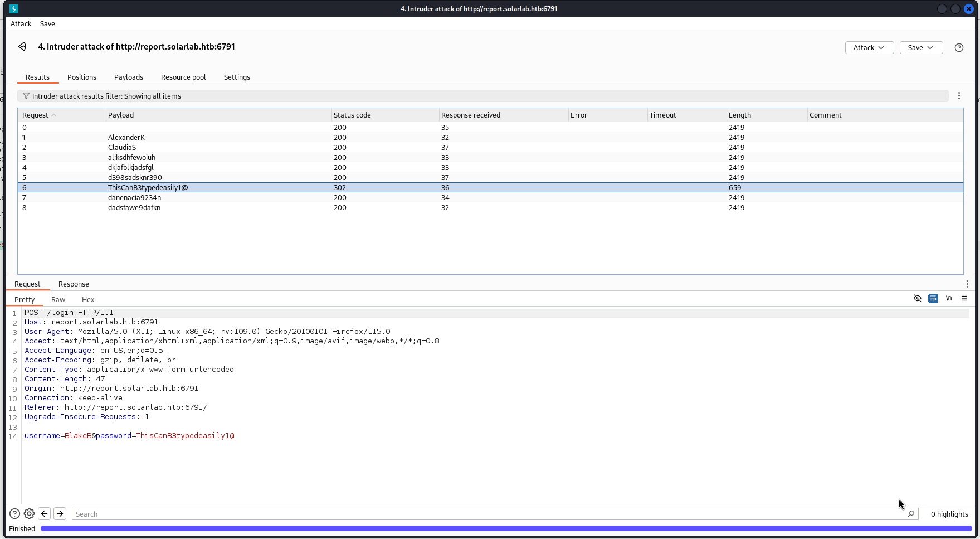Viewport: 980px width, 539px height.
Task: Open the Response tab
Action: pyautogui.click(x=74, y=284)
